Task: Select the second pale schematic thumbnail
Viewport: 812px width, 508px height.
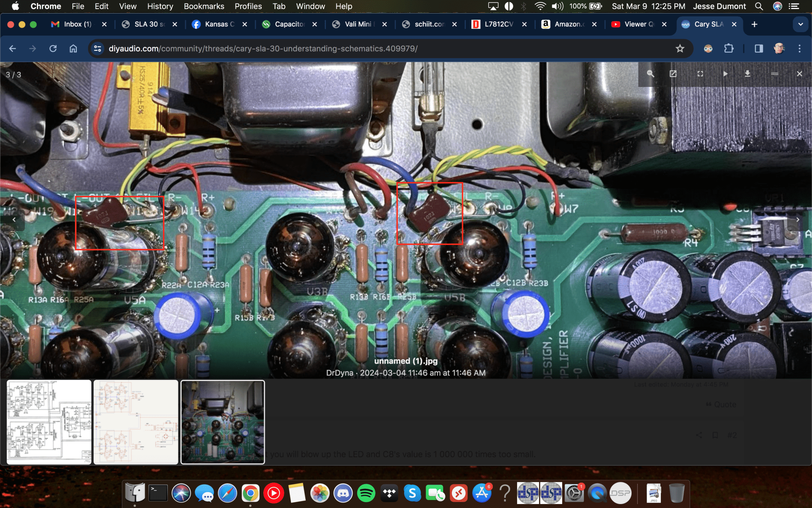Action: tap(136, 422)
